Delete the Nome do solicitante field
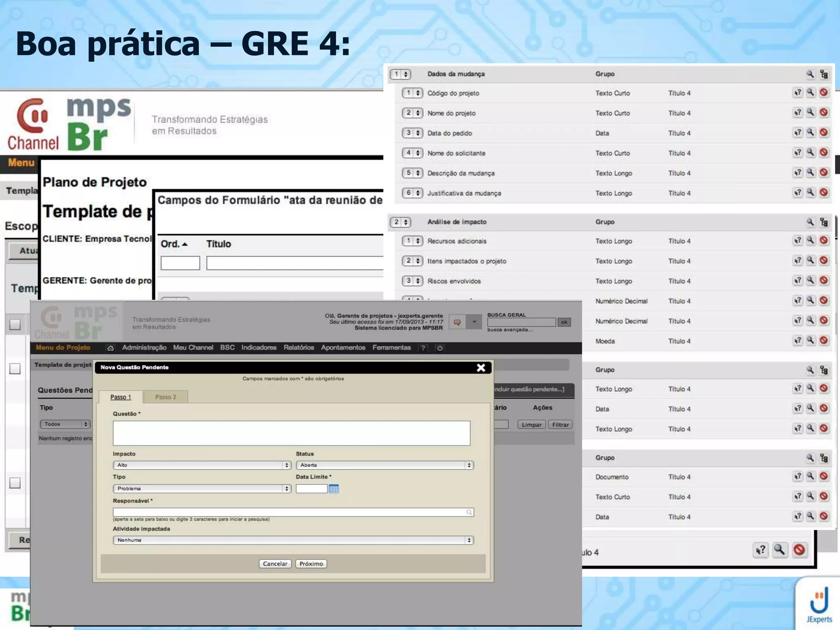Screen dimensions: 840x630 click(x=824, y=153)
